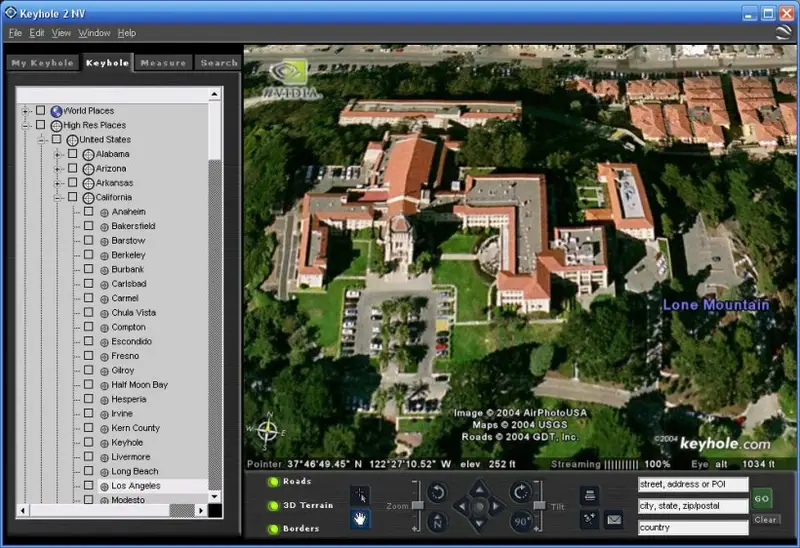Check the Bakersfield checkbox
This screenshot has height=548, width=800.
[x=89, y=226]
